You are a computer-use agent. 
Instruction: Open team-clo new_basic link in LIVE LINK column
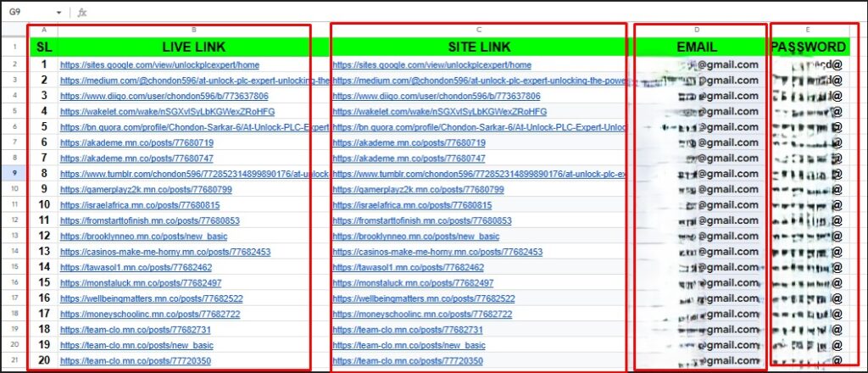tap(136, 345)
